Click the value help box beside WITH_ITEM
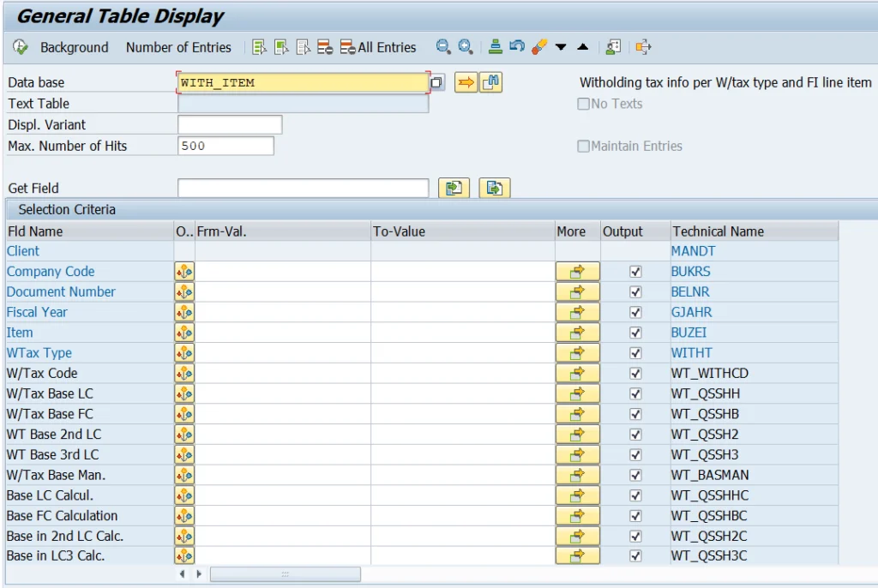Screen dimensions: 878x588 click(436, 83)
